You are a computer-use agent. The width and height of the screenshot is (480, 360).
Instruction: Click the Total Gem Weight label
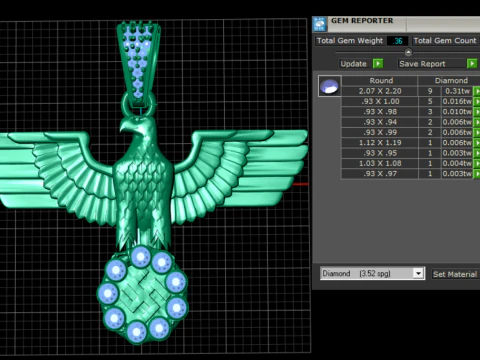point(350,41)
